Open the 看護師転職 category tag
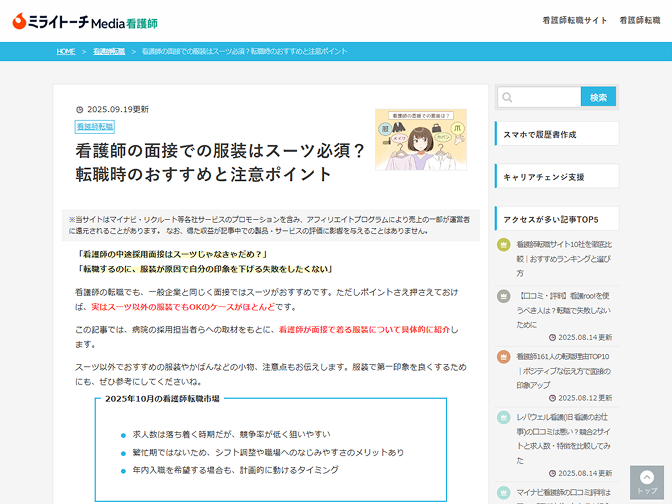Viewport: 672px width, 504px height. (x=95, y=126)
